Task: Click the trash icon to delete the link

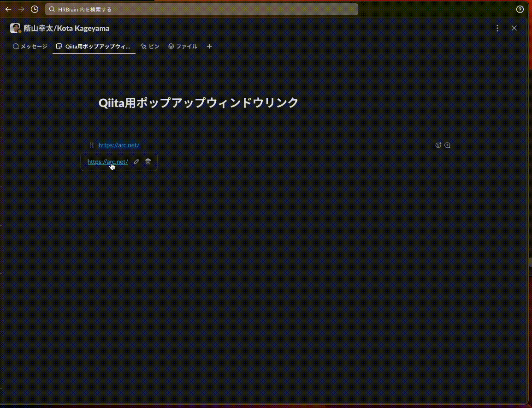Action: (x=148, y=161)
